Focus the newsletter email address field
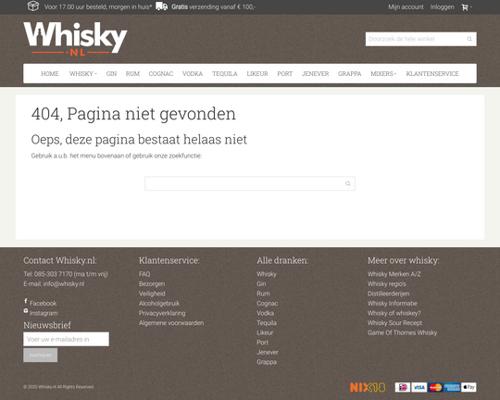This screenshot has width=500, height=400. 66,339
